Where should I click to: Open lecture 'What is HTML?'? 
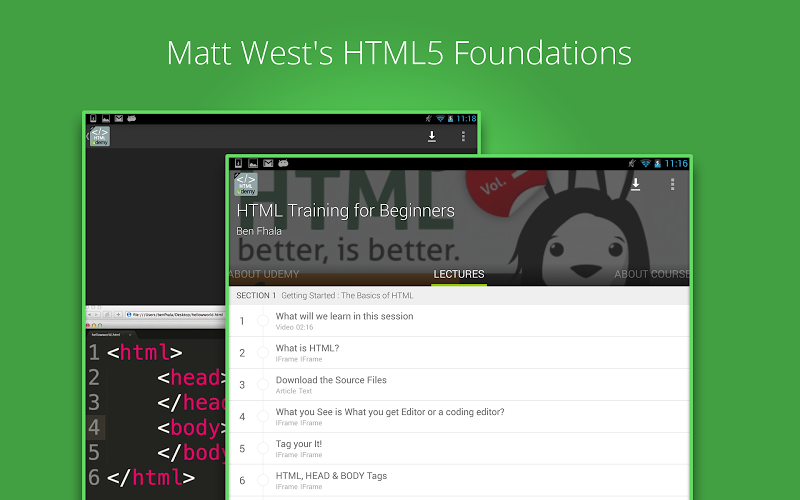coord(459,353)
